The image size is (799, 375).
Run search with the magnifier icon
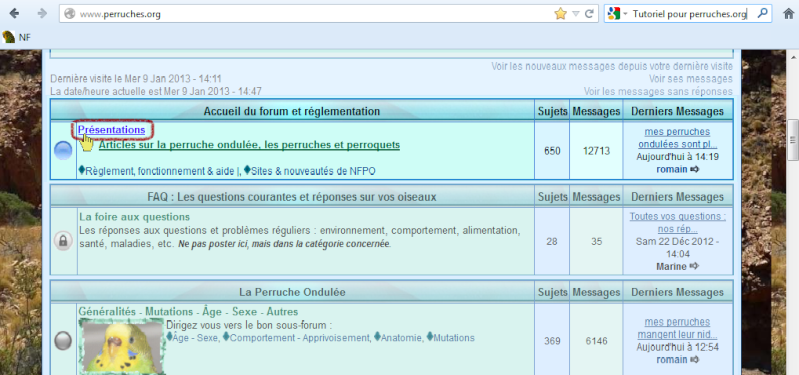(x=762, y=14)
